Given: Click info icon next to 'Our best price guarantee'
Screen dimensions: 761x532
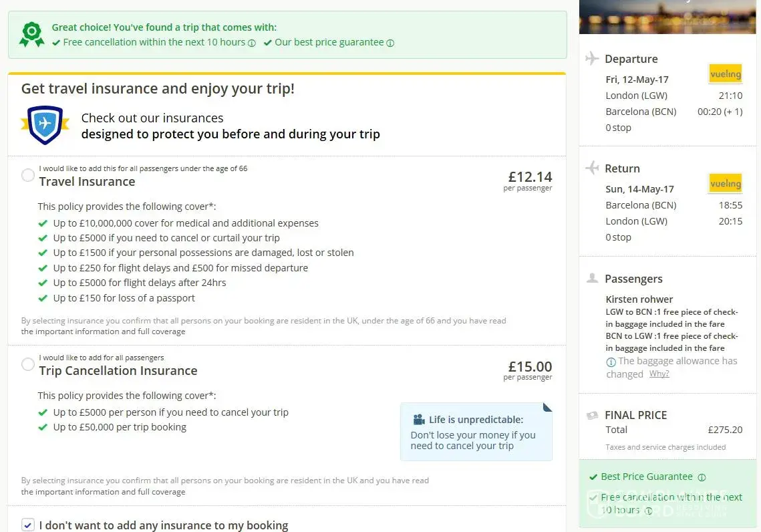Looking at the screenshot, I should tap(390, 43).
